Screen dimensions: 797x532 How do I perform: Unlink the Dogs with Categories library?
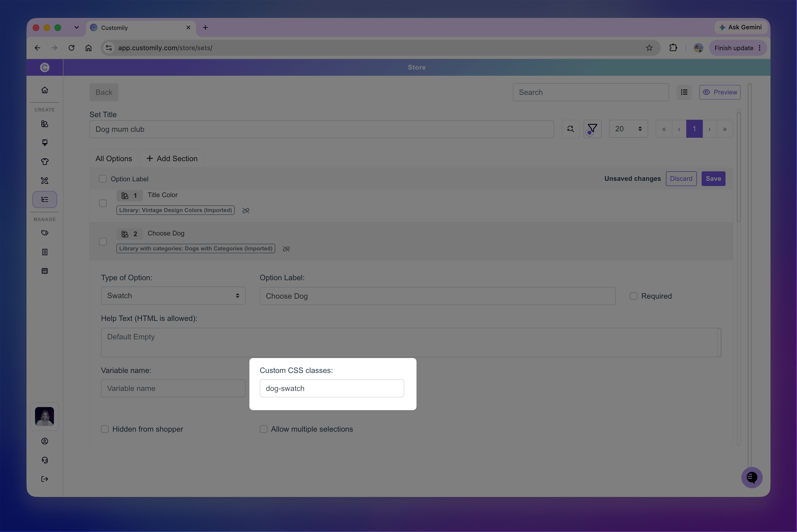pyautogui.click(x=286, y=249)
